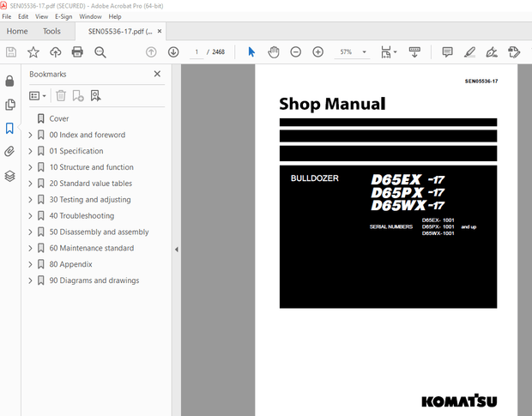This screenshot has height=416, width=532.
Task: Close the Bookmarks panel
Action: tap(157, 74)
